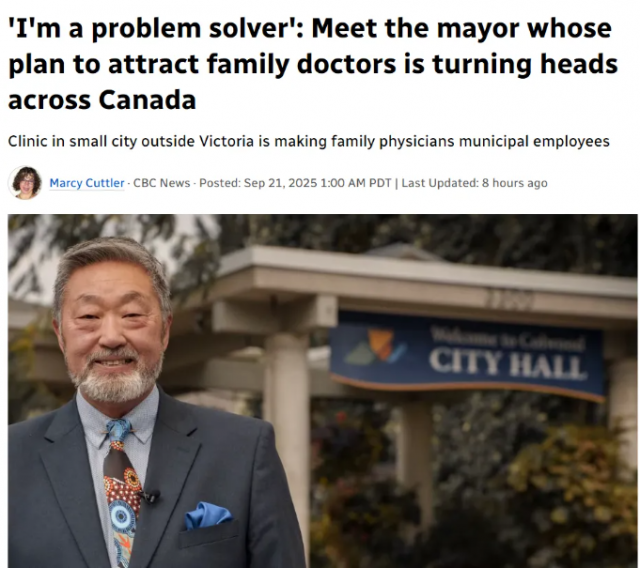This screenshot has height=568, width=640.
Task: Click the CBC News source label
Action: pos(162,183)
